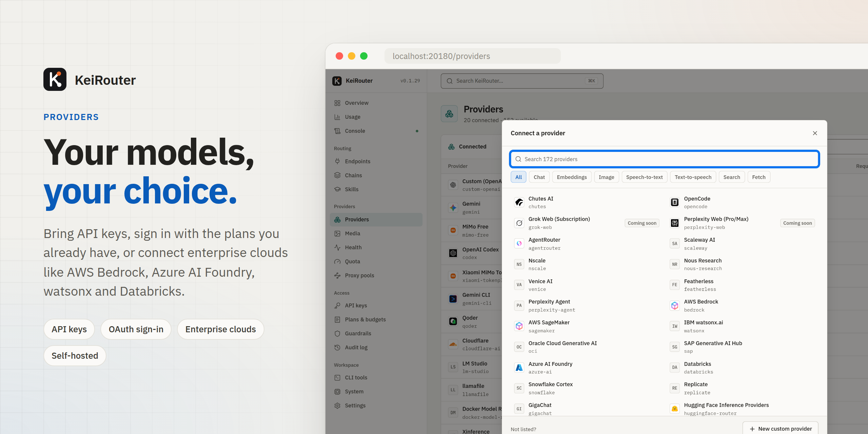Choose the Featherless provider
Screen dimensions: 868x434
(x=742, y=285)
